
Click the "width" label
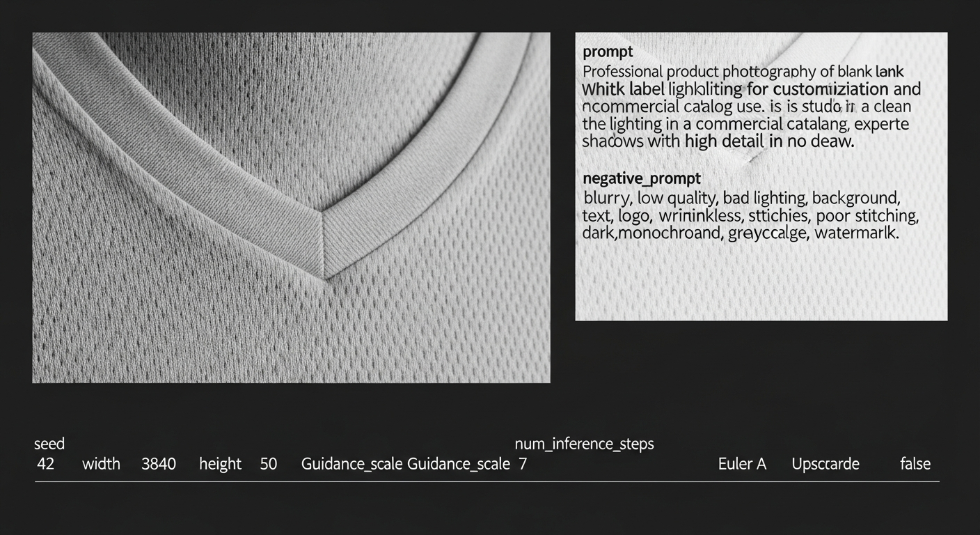[101, 464]
